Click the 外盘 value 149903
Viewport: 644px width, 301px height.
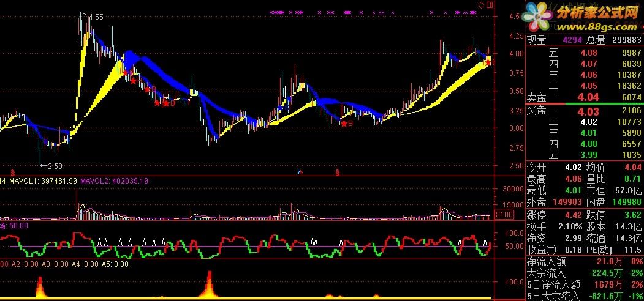pyautogui.click(x=567, y=202)
